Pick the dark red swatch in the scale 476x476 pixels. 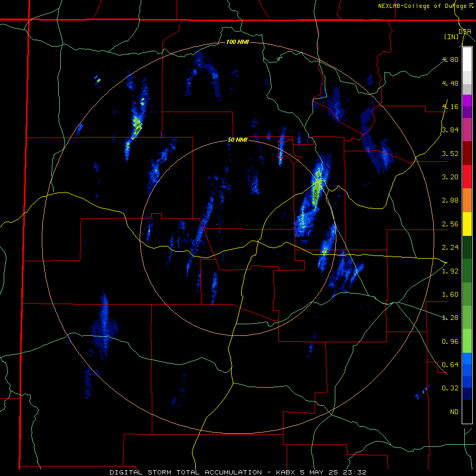click(x=467, y=153)
